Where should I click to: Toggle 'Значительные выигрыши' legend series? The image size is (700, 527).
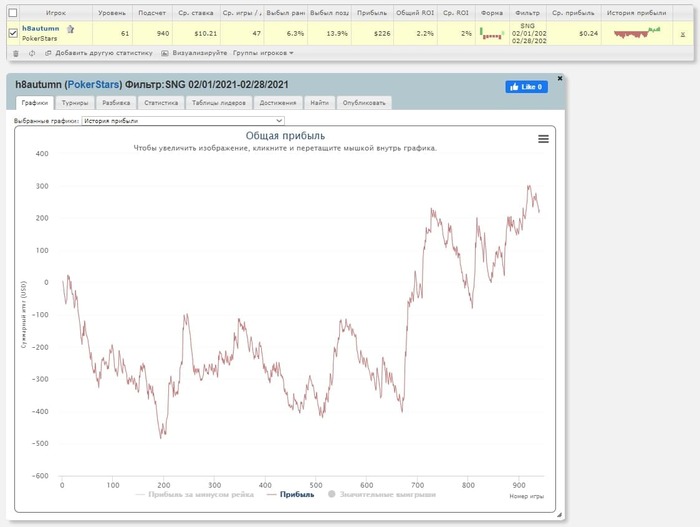(382, 494)
